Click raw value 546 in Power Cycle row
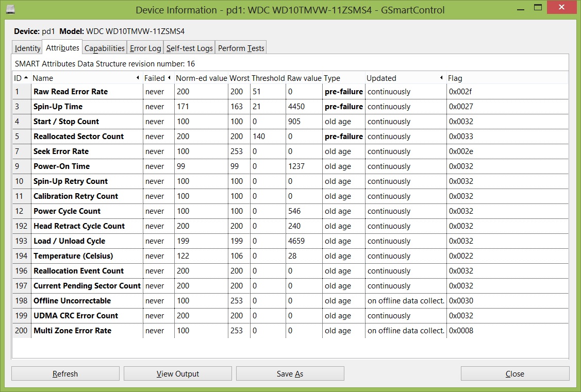 [x=294, y=211]
